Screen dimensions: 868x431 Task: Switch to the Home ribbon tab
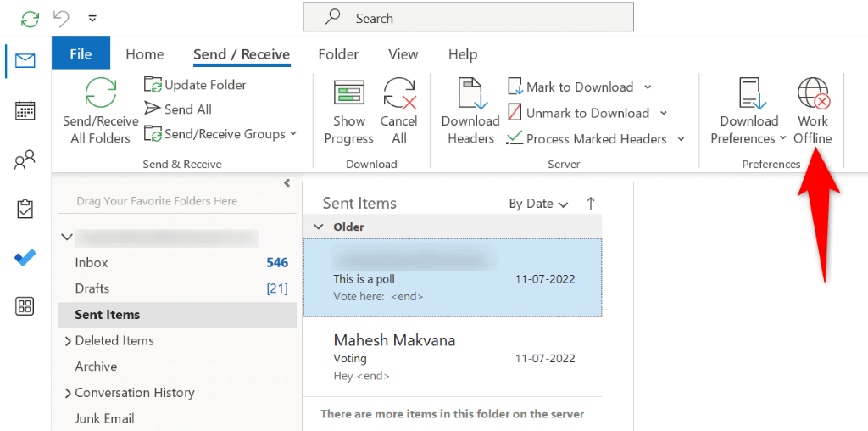click(x=145, y=54)
